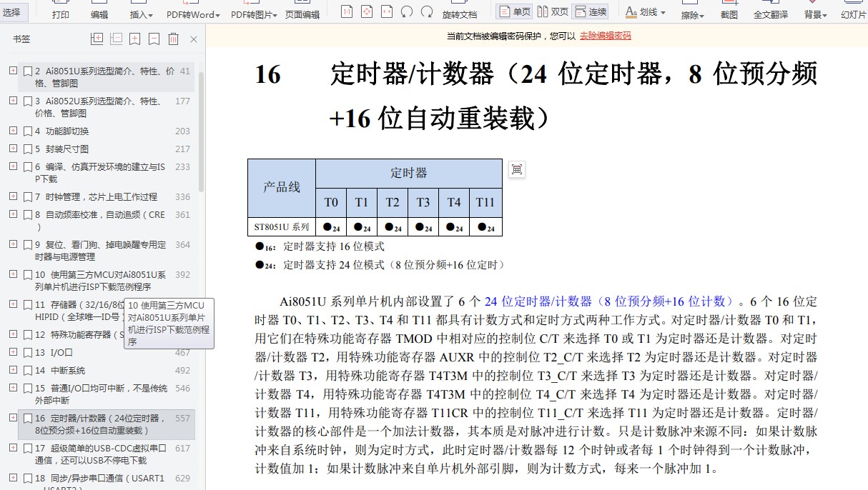Click the bookmark icon of '5 封装尺寸图'
The image size is (868, 490).
tap(28, 149)
